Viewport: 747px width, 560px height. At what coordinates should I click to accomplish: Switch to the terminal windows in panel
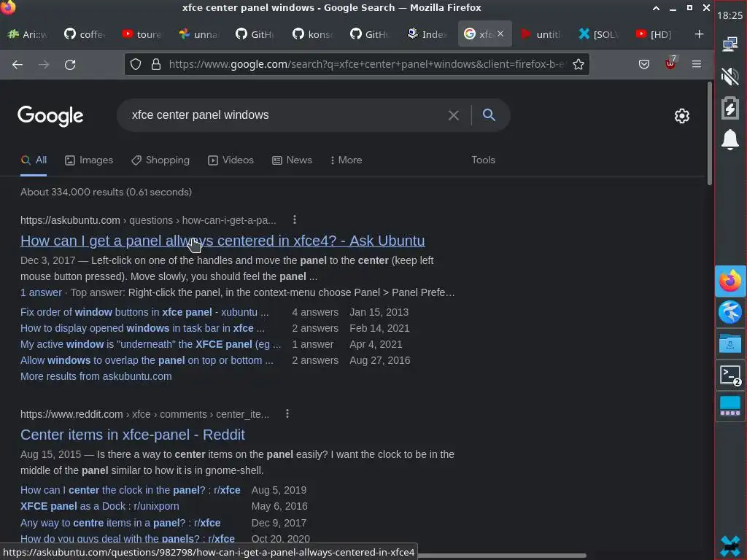(730, 375)
